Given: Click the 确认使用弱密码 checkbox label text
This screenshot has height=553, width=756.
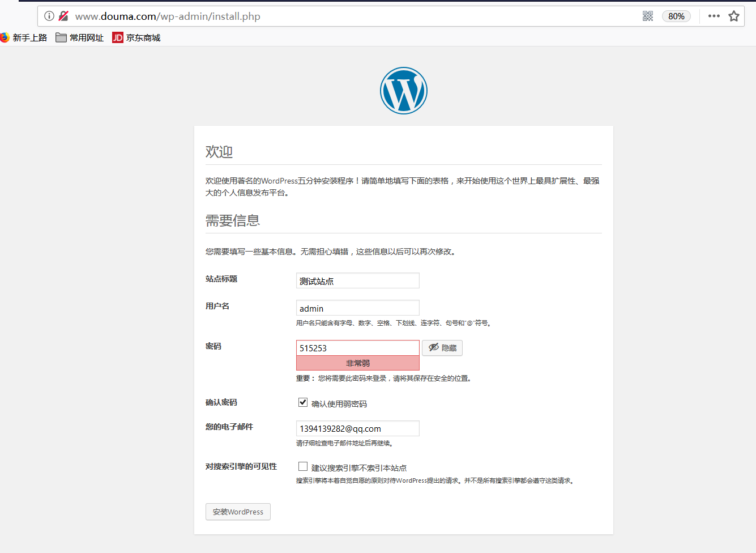Looking at the screenshot, I should [x=339, y=404].
